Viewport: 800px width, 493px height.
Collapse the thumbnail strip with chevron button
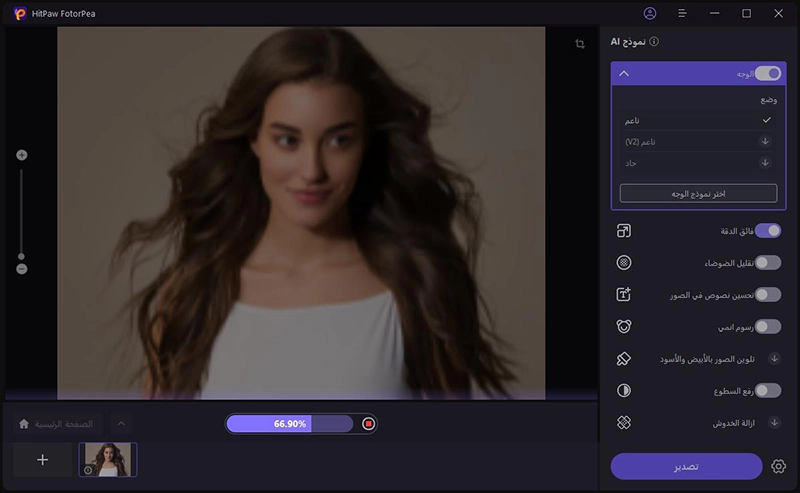click(x=120, y=424)
